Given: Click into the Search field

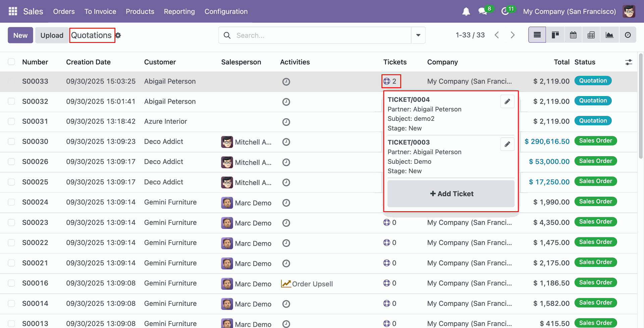Looking at the screenshot, I should (x=319, y=35).
